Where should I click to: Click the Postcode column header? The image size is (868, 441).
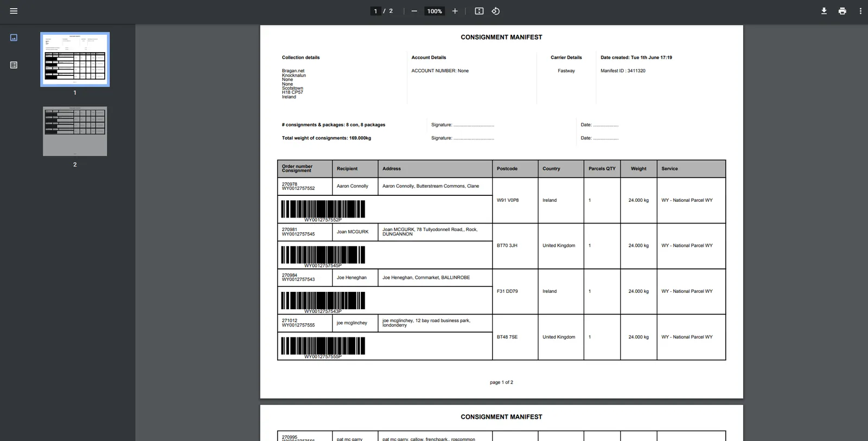[x=515, y=169]
